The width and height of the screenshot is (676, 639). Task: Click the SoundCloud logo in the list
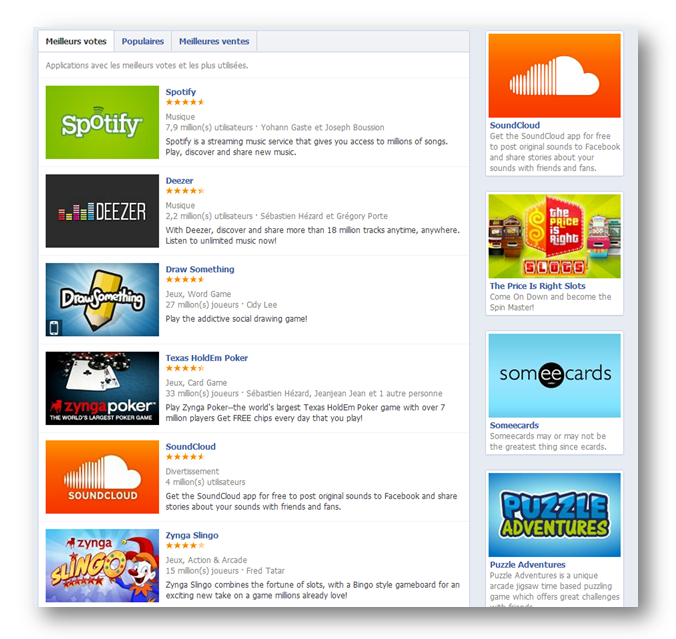pos(102,477)
